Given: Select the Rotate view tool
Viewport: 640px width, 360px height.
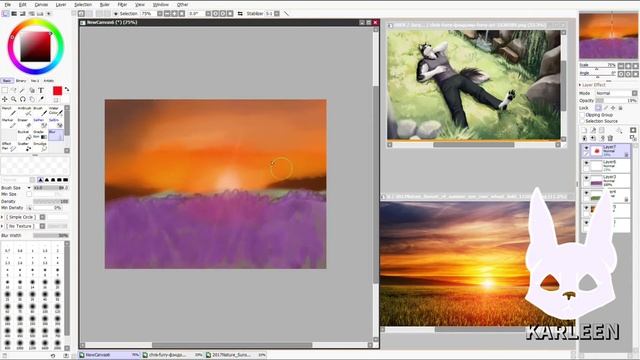Looking at the screenshot, I should coord(23,99).
